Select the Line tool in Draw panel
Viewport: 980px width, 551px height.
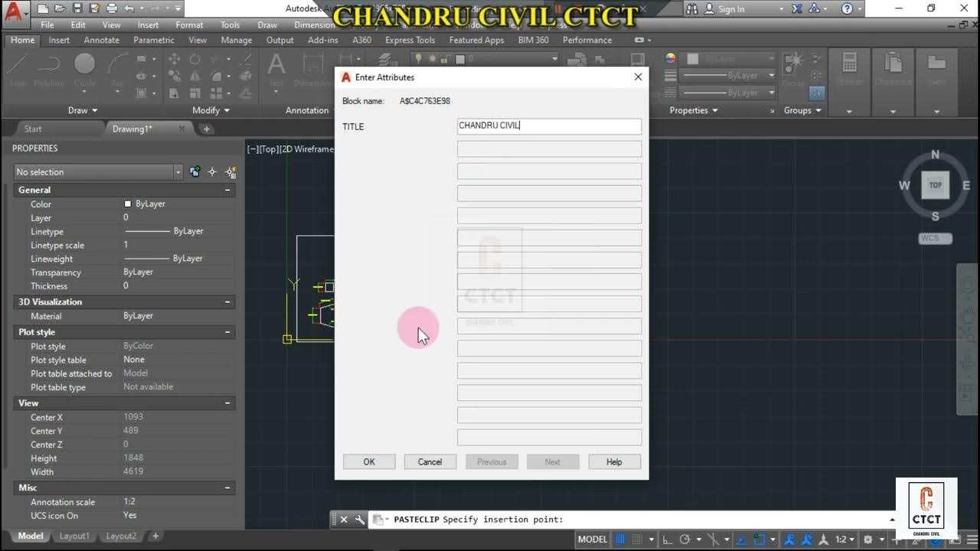point(18,69)
